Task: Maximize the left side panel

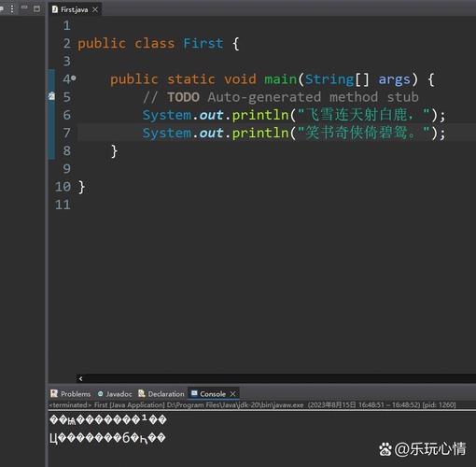Action: 36,8
